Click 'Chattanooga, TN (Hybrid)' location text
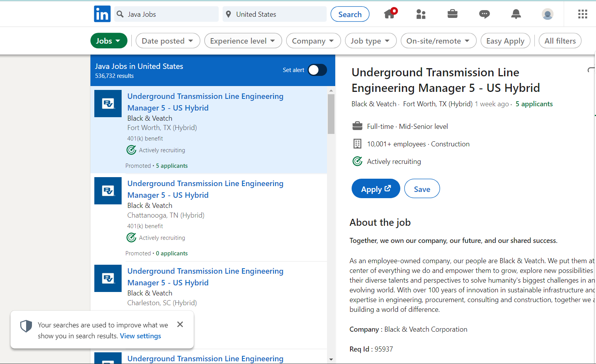Viewport: 596px width, 364px height. click(166, 215)
